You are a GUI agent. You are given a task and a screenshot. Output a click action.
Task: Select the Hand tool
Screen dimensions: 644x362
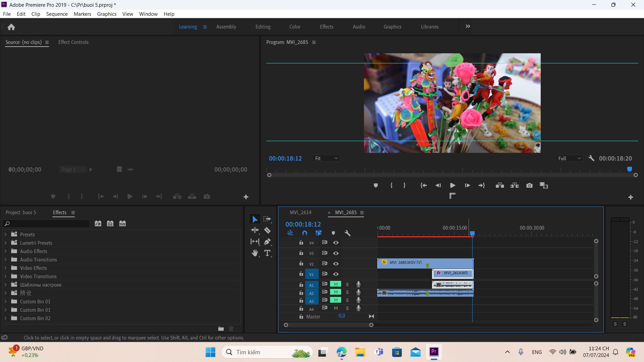pos(255,253)
